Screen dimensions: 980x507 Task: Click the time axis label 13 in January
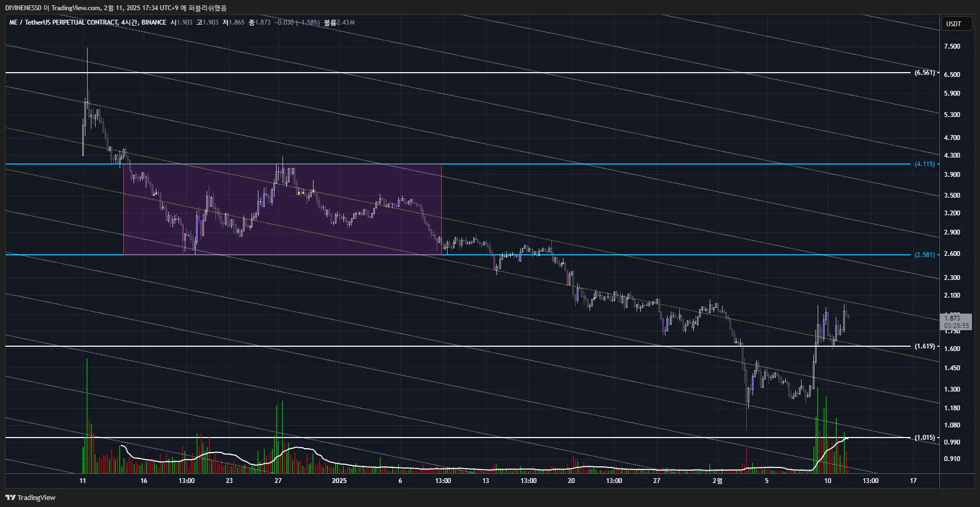click(x=485, y=481)
